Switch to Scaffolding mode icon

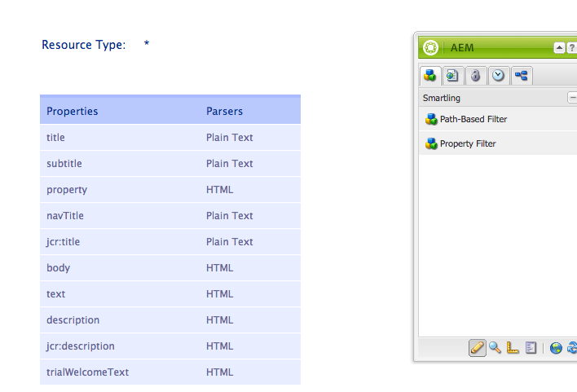531,348
